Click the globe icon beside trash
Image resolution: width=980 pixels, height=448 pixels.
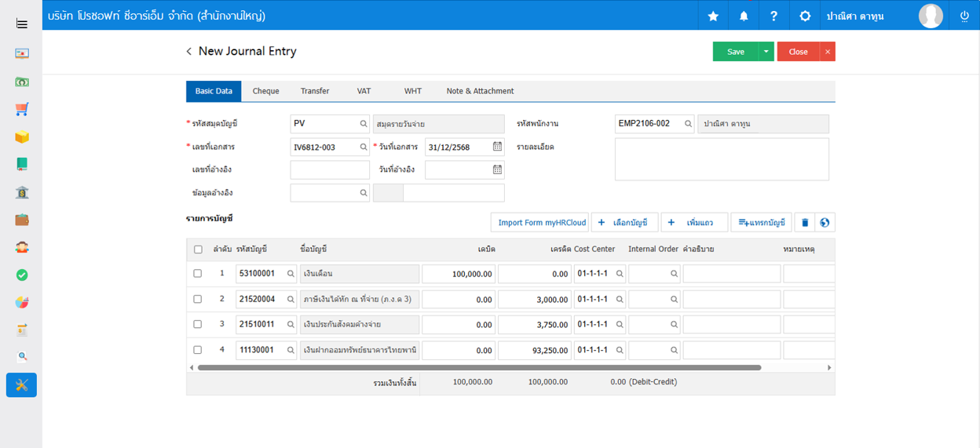[x=825, y=223]
